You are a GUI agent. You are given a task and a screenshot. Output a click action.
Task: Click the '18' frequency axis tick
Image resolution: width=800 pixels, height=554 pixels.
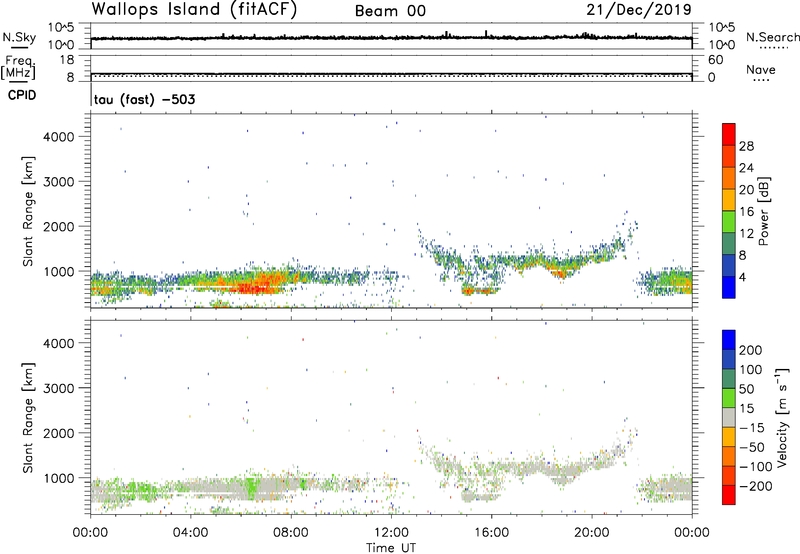click(66, 60)
